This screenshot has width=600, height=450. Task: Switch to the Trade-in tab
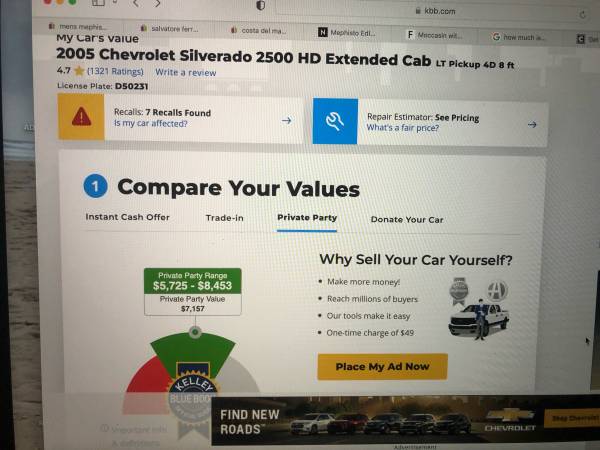click(225, 218)
